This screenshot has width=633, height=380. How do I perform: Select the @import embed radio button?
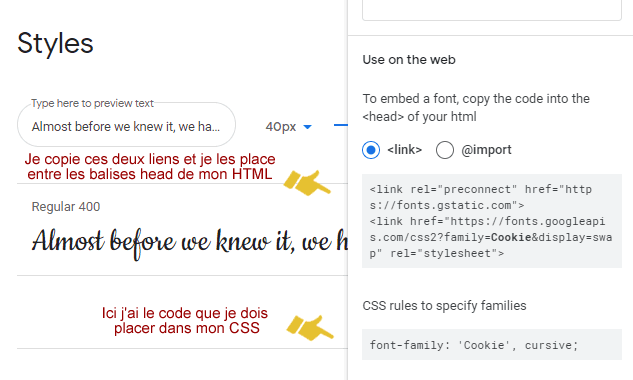[444, 150]
